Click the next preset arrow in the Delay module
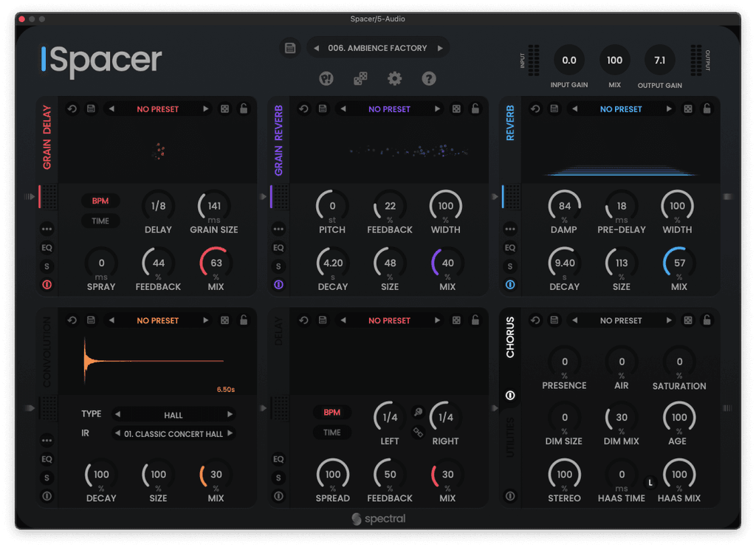The image size is (756, 547). pyautogui.click(x=438, y=320)
